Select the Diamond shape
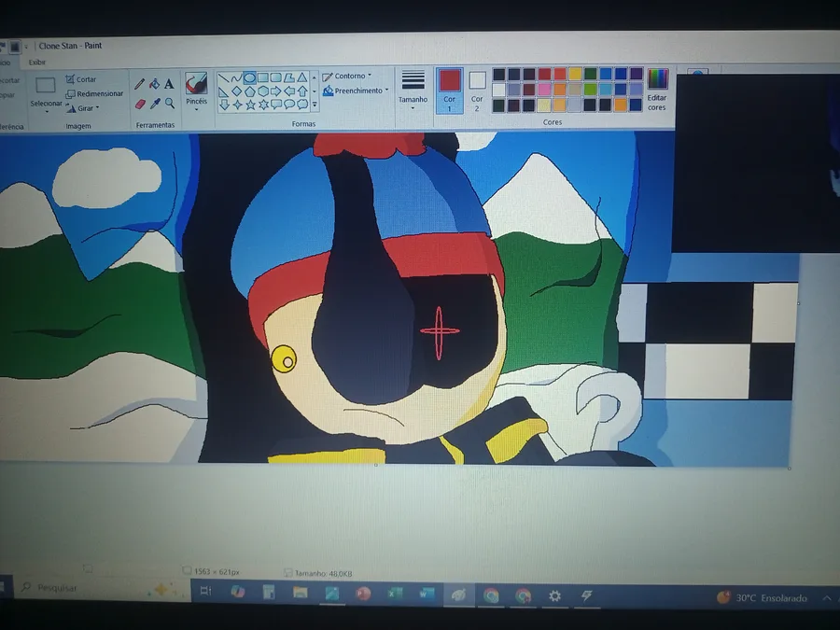The height and width of the screenshot is (630, 840). coord(237,92)
